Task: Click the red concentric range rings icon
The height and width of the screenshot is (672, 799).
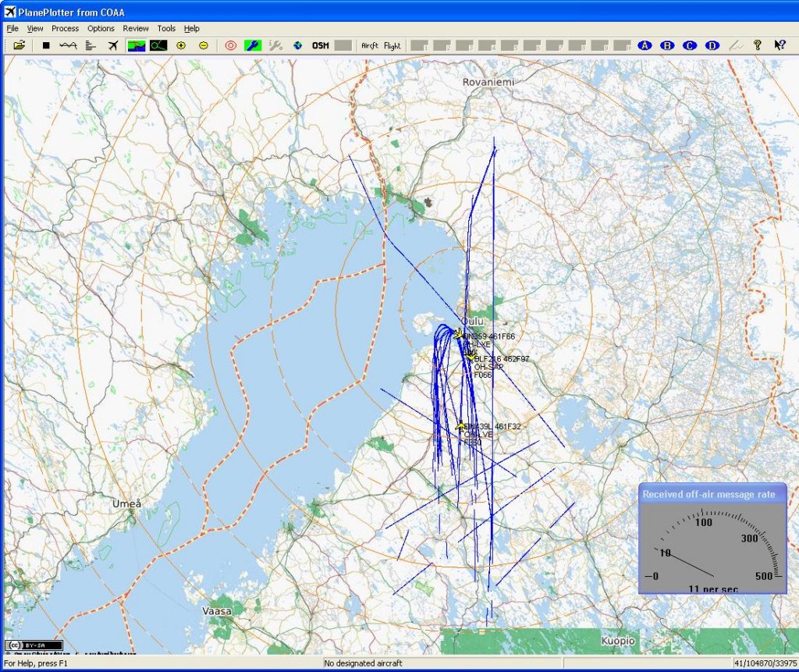Action: (x=230, y=45)
